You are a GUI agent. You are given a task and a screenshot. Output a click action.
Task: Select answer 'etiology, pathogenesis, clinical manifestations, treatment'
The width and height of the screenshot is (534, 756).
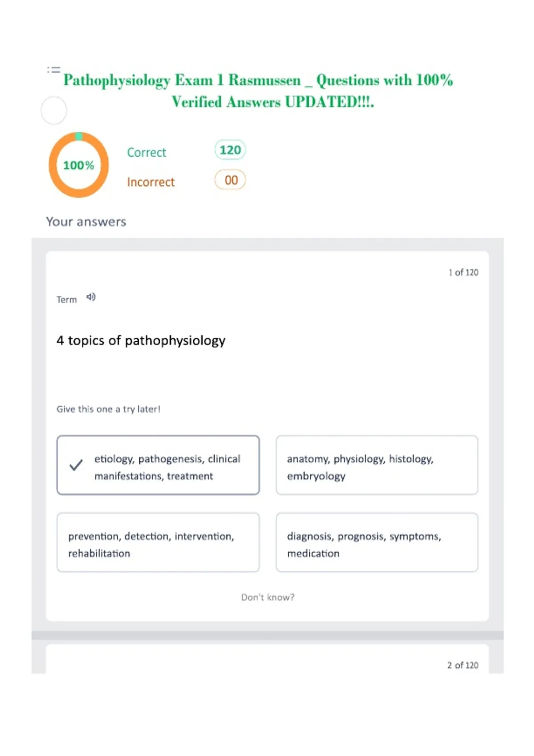(158, 465)
